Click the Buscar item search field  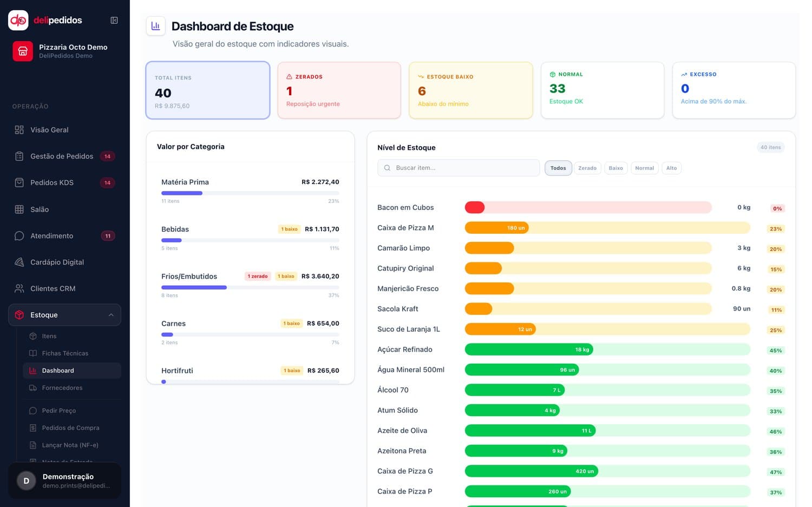point(459,168)
